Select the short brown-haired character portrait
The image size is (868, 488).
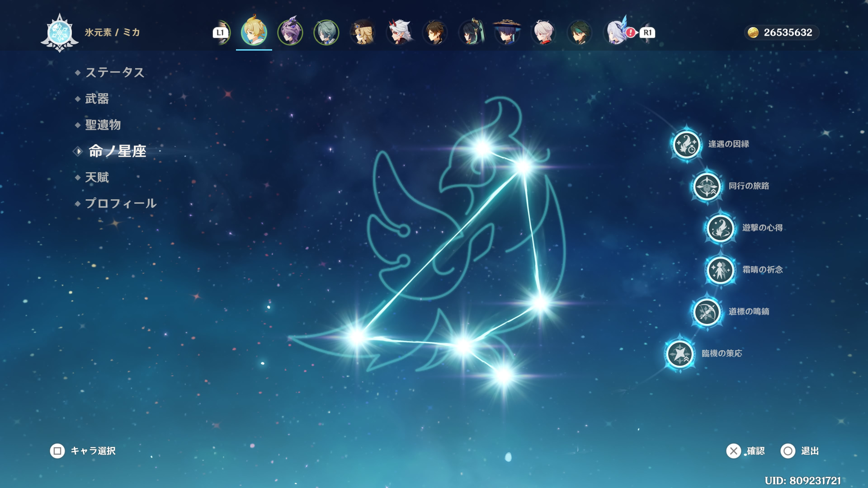pyautogui.click(x=435, y=32)
